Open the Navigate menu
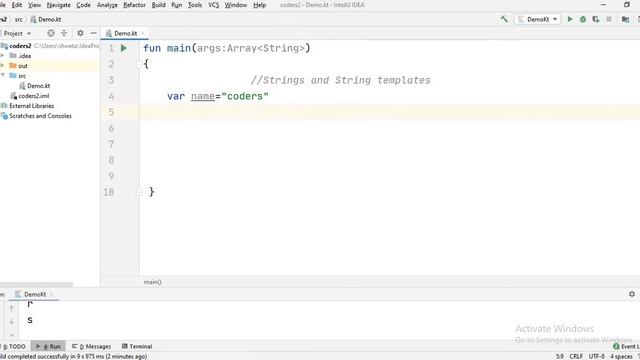Screen dimensions: 640x360 pos(58,5)
